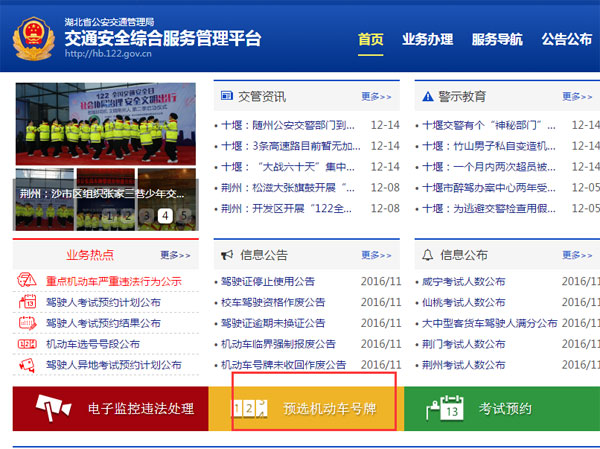Switch carousel to slide 1
Screen dimensions: 600x449
pyautogui.click(x=109, y=216)
